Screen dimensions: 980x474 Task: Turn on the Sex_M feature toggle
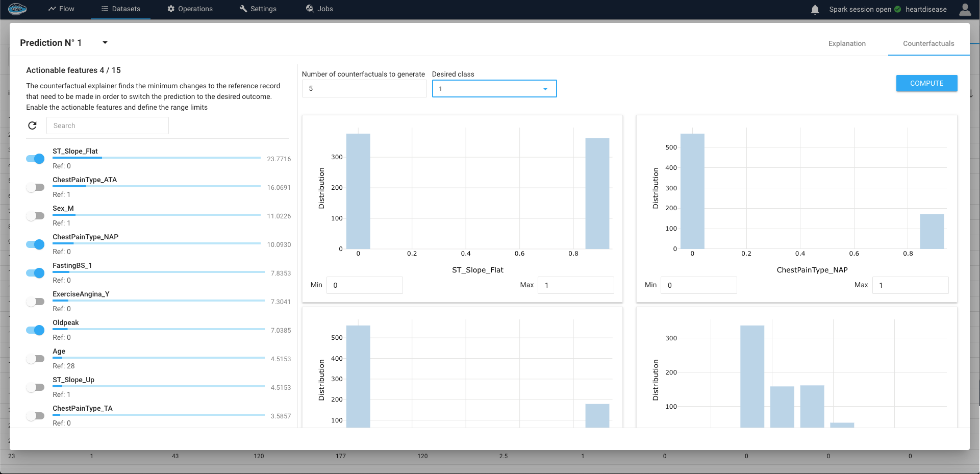click(35, 216)
